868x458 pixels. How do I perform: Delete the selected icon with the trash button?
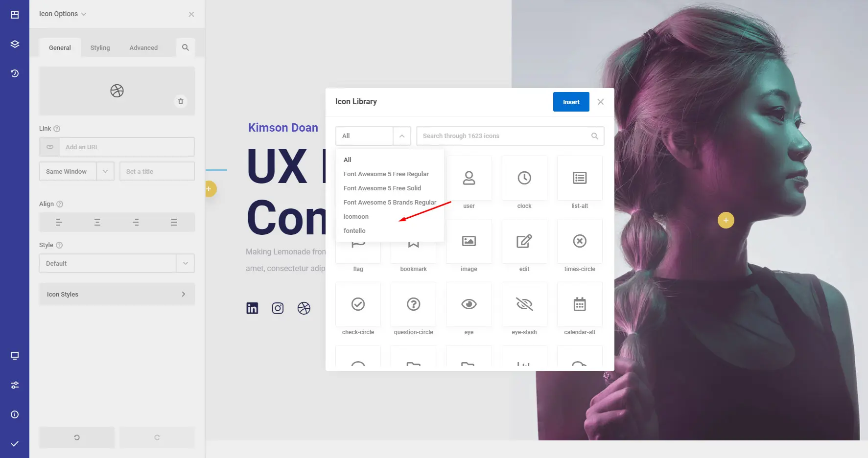point(181,101)
